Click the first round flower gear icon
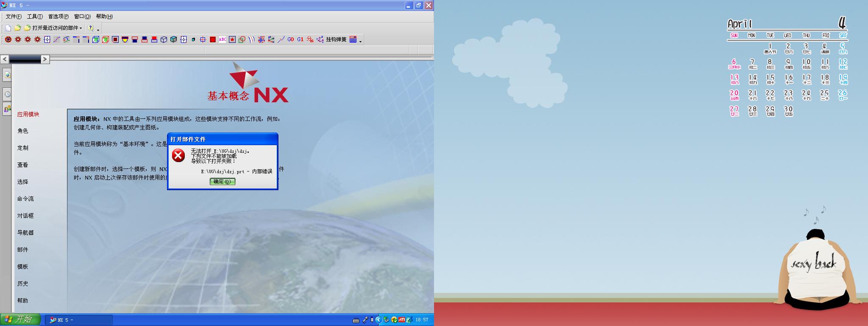868x326 pixels. 8,39
